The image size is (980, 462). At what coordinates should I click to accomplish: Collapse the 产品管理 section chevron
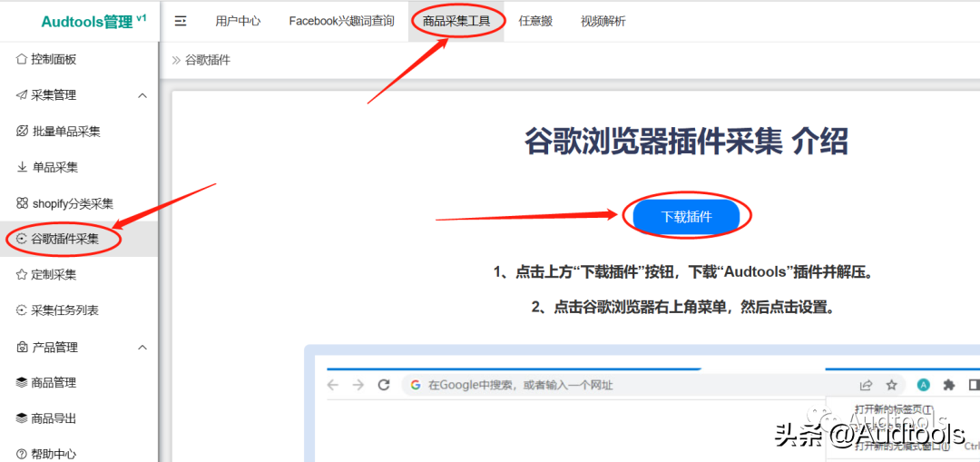click(142, 347)
